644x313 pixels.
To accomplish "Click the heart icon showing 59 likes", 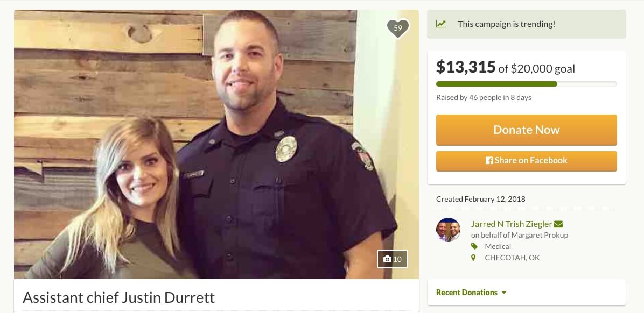I will (x=397, y=29).
